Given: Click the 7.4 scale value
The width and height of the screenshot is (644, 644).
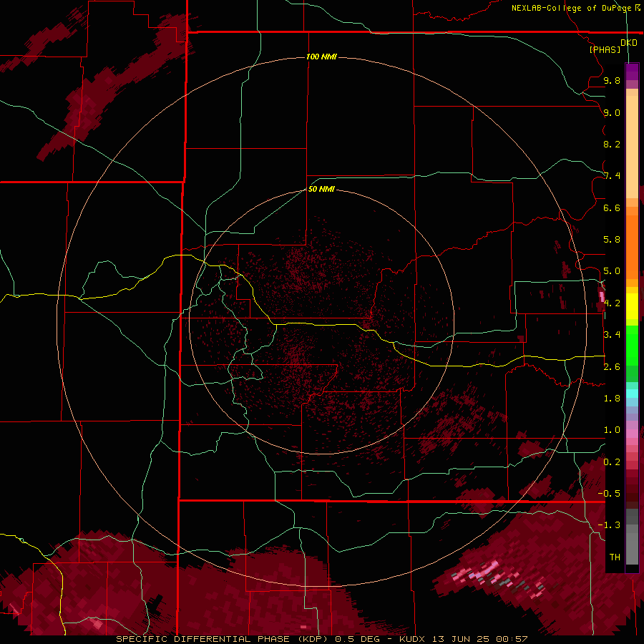Looking at the screenshot, I should (x=612, y=176).
